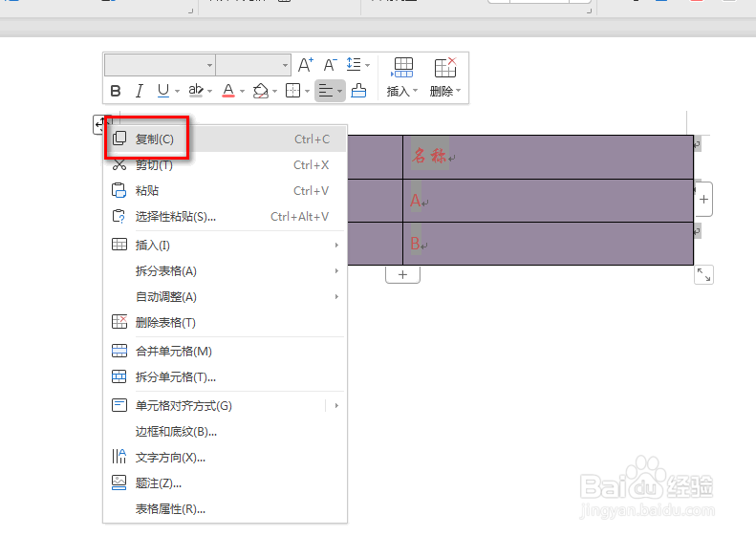Apply red font color
Image resolution: width=756 pixels, height=536 pixels.
[x=228, y=91]
